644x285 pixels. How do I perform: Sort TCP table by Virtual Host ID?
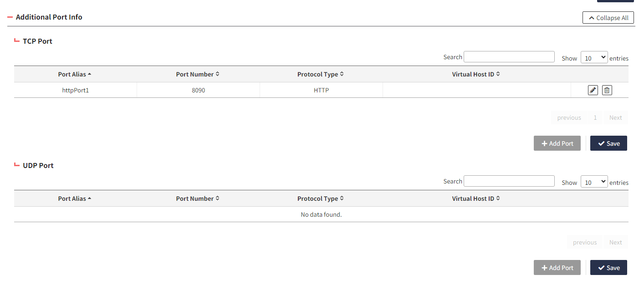[476, 74]
